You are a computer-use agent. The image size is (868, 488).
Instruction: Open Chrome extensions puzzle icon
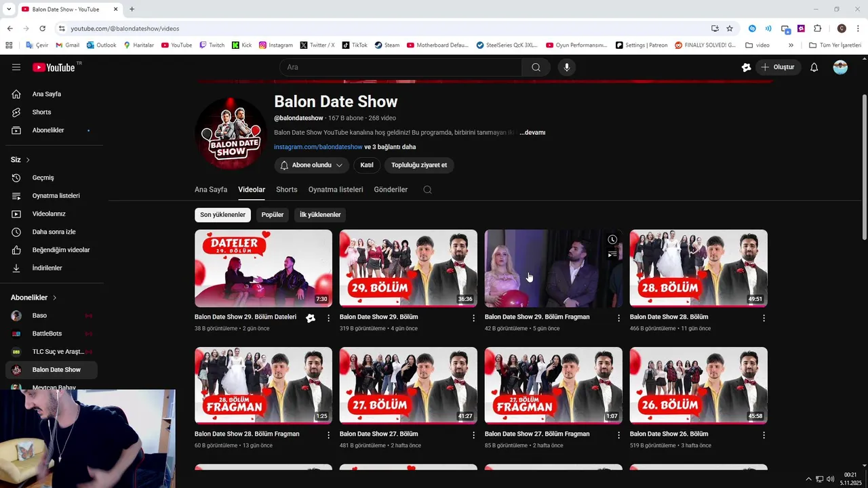(x=818, y=28)
